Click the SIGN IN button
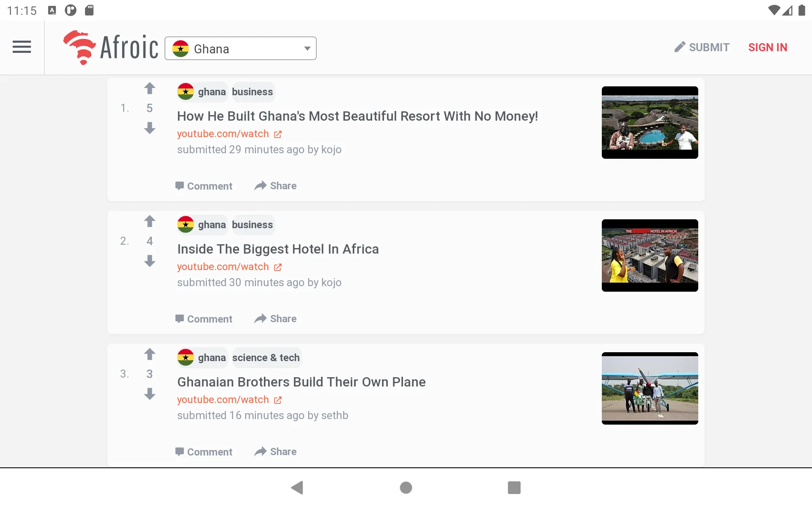Image resolution: width=812 pixels, height=508 pixels. coord(768,47)
